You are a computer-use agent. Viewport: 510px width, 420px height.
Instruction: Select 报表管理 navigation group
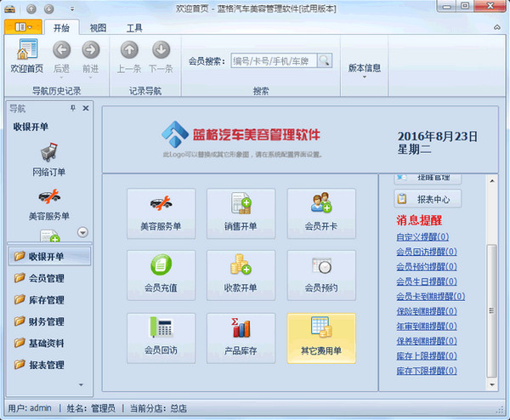point(49,365)
